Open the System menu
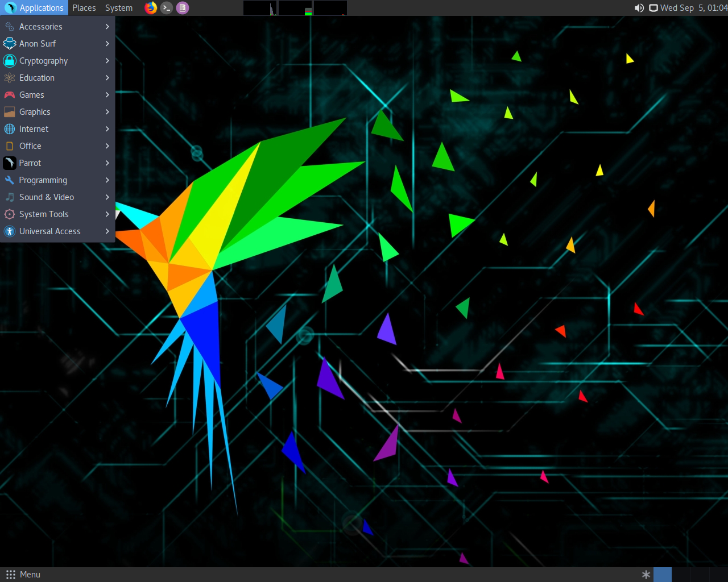728x582 pixels. (119, 8)
